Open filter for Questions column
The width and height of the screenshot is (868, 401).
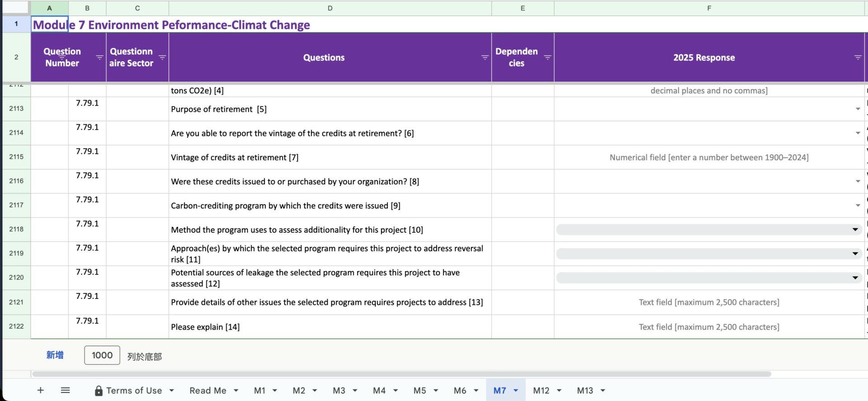click(485, 57)
